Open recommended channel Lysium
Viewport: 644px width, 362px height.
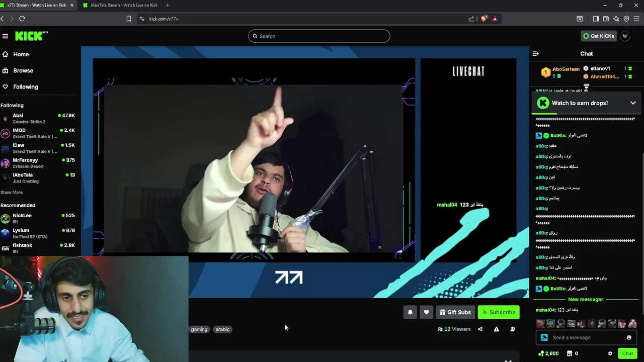point(38,233)
